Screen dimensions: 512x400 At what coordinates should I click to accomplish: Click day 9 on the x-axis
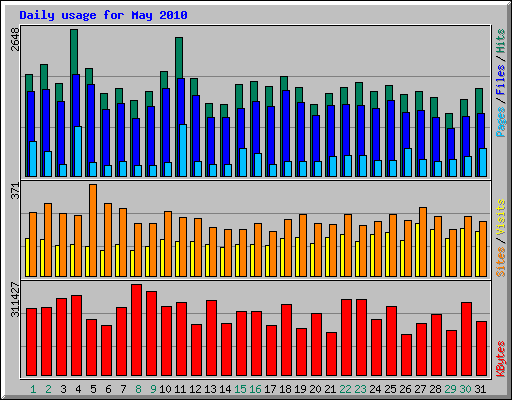153,389
